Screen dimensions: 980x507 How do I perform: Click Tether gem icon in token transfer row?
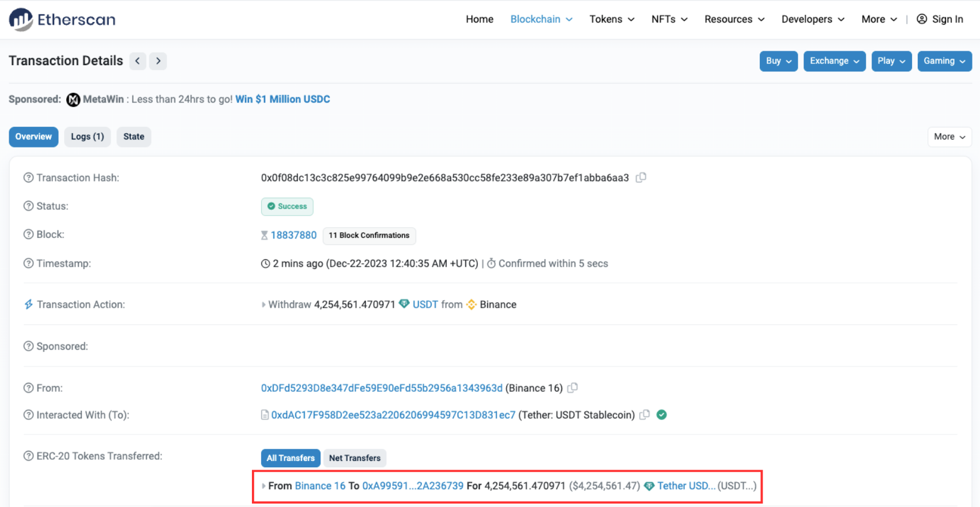649,486
